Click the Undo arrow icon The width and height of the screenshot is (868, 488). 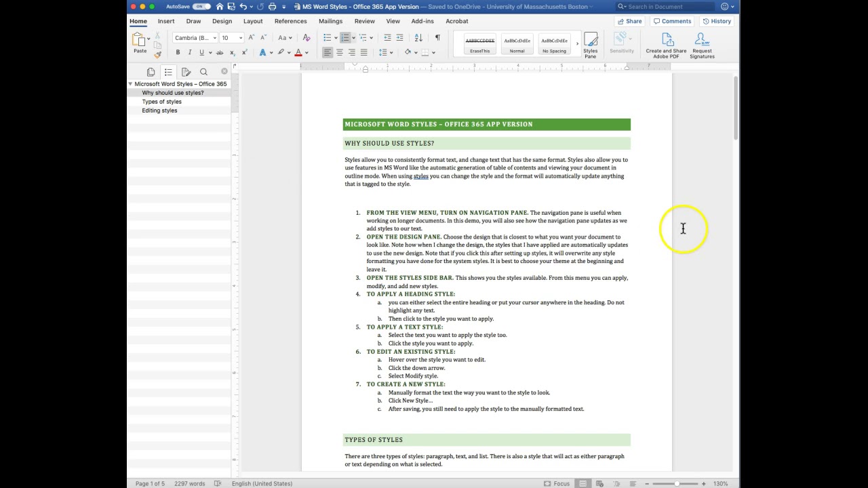[243, 7]
